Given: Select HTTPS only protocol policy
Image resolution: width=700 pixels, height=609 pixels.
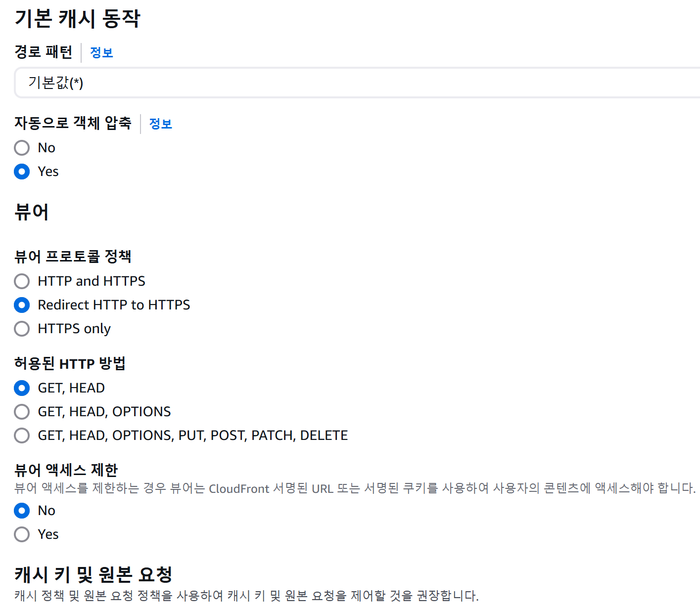Looking at the screenshot, I should pos(22,328).
